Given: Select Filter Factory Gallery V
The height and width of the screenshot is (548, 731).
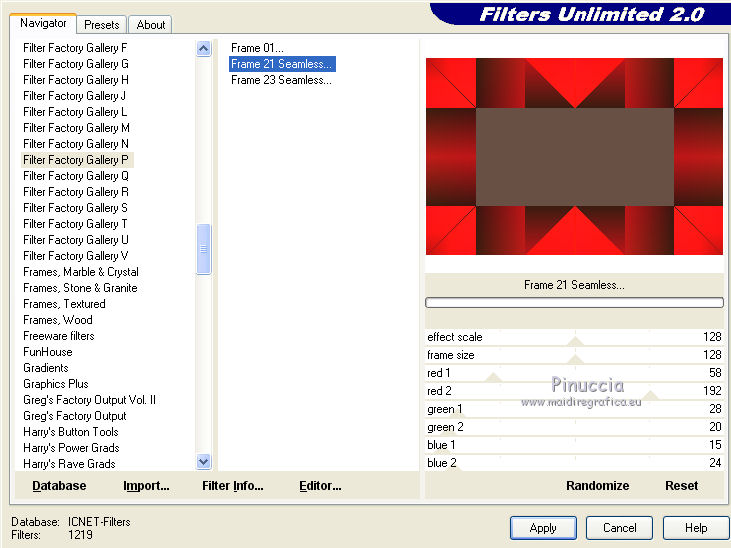Looking at the screenshot, I should click(x=76, y=256).
